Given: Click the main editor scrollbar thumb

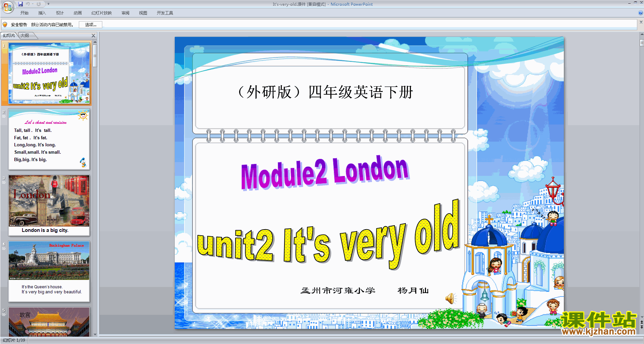Looking at the screenshot, I should pyautogui.click(x=642, y=43).
